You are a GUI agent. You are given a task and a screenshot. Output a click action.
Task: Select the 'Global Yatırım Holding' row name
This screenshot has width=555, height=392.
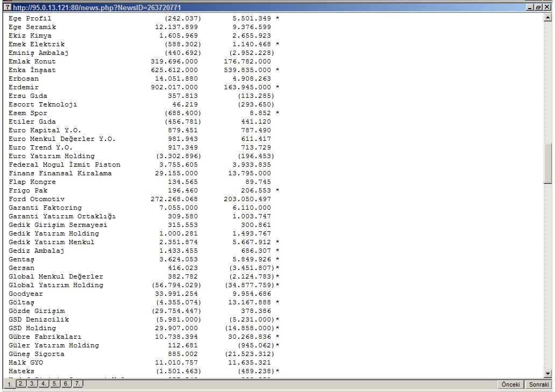56,285
